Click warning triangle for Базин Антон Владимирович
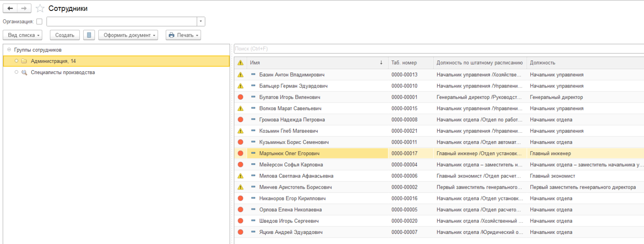Viewport: 644px width, 244px height. (x=240, y=75)
